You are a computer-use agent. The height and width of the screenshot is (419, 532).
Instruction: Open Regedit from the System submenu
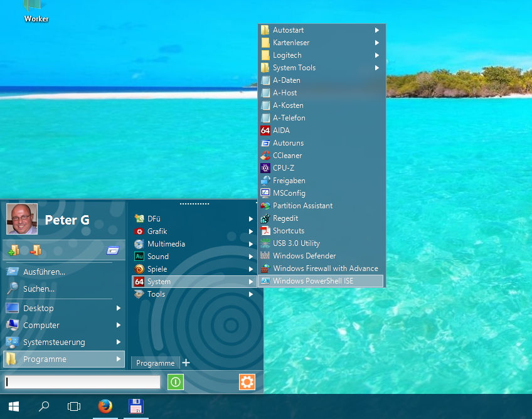[322, 218]
